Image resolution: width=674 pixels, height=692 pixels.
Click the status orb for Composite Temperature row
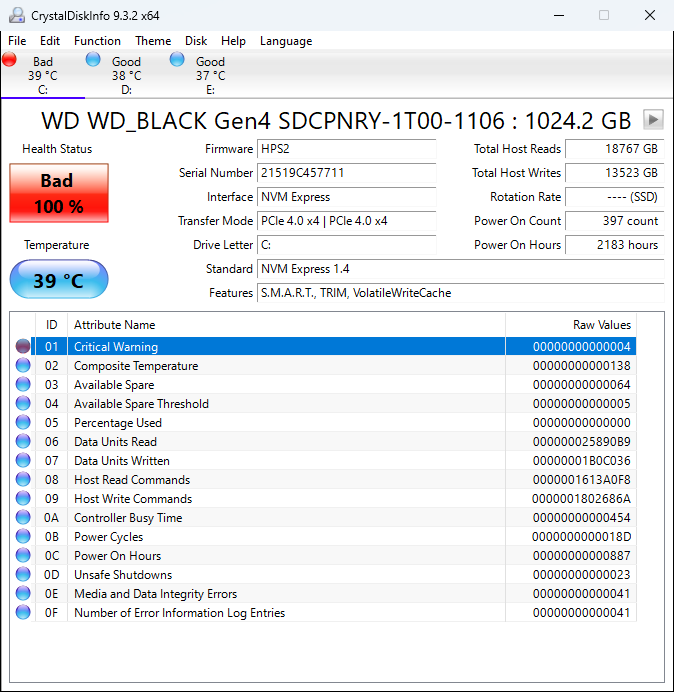(23, 365)
